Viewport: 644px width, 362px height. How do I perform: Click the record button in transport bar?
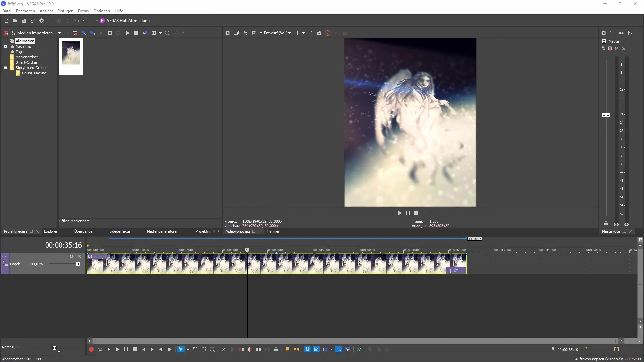pyautogui.click(x=91, y=349)
